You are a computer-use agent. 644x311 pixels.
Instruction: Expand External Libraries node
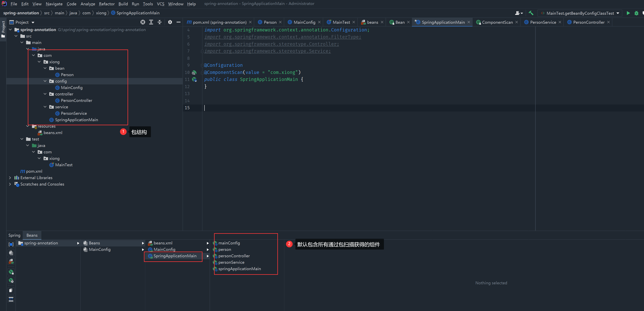(10, 178)
